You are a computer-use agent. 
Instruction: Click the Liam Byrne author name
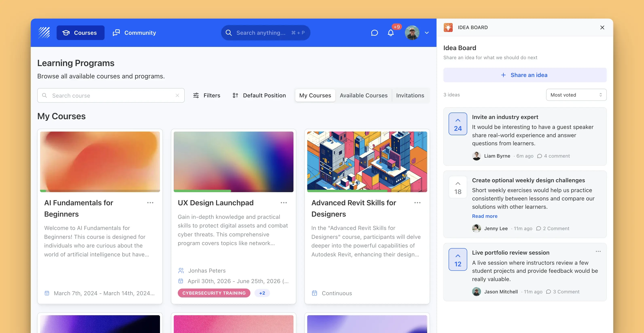(497, 156)
